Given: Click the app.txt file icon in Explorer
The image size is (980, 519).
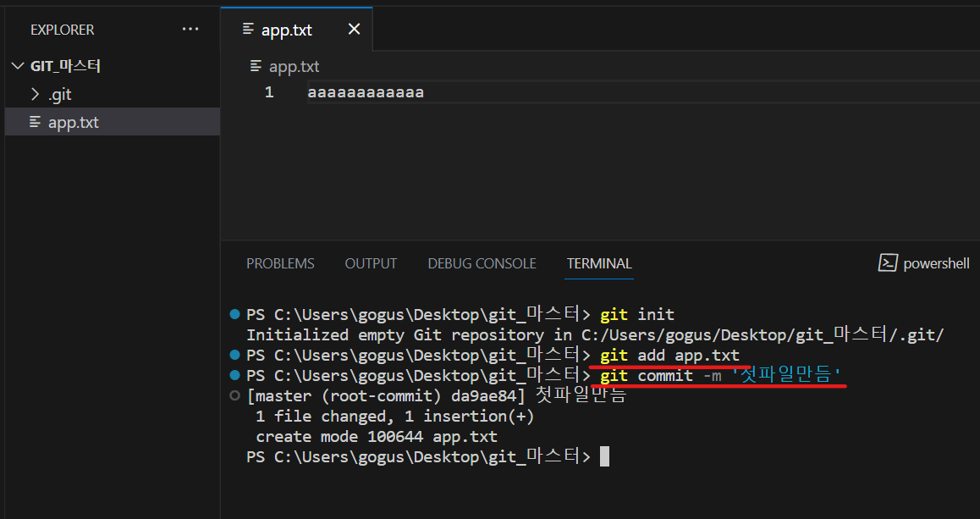Looking at the screenshot, I should click(36, 122).
